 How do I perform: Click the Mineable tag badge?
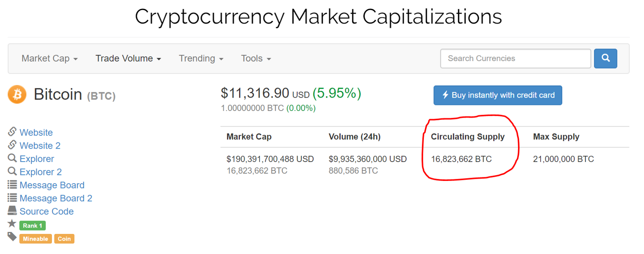coord(35,239)
